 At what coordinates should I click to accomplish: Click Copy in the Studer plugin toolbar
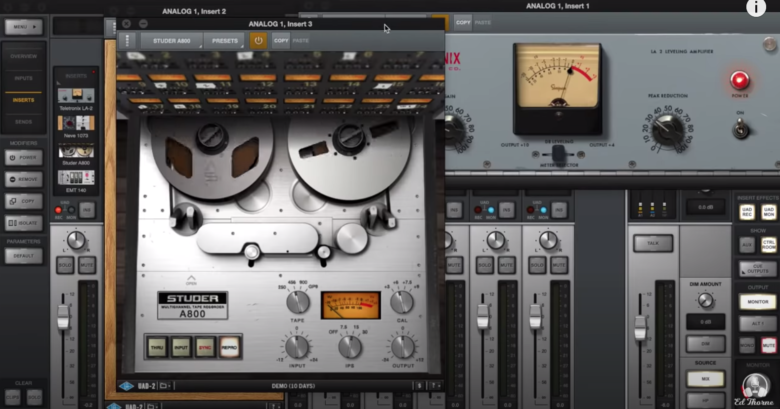tap(281, 41)
